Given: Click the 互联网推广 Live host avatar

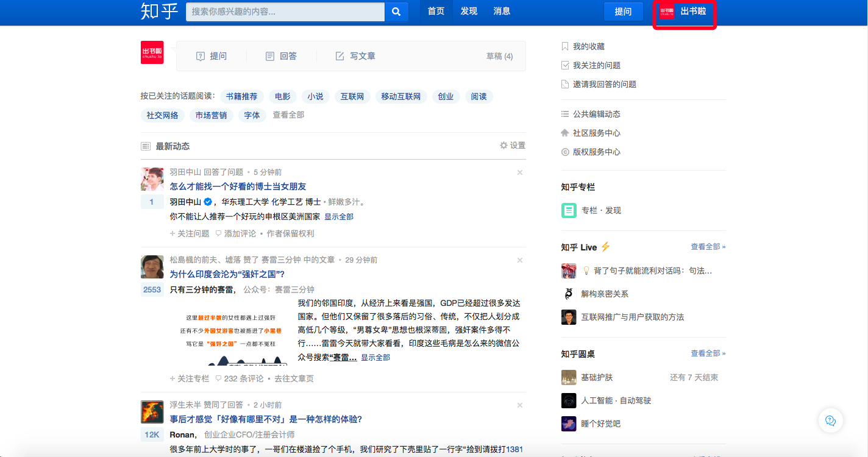Looking at the screenshot, I should pyautogui.click(x=569, y=317).
